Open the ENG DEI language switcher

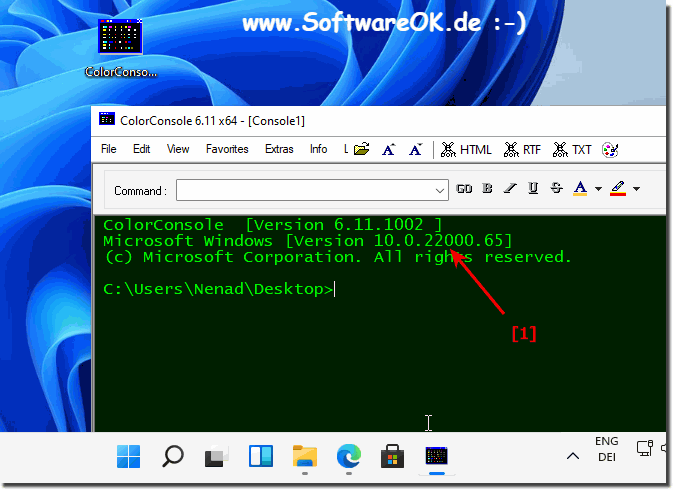[x=607, y=449]
